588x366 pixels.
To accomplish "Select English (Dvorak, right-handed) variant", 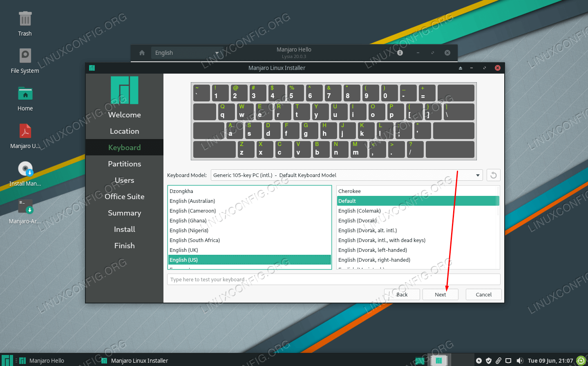I will point(416,260).
